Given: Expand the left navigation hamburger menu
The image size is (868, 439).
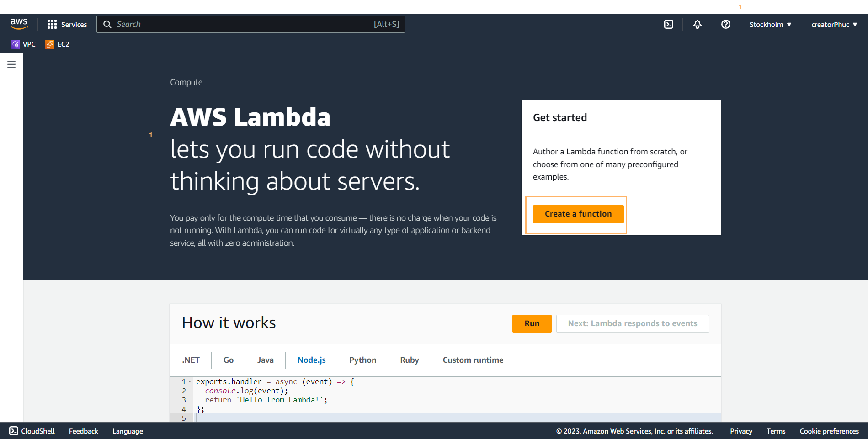Looking at the screenshot, I should point(11,64).
